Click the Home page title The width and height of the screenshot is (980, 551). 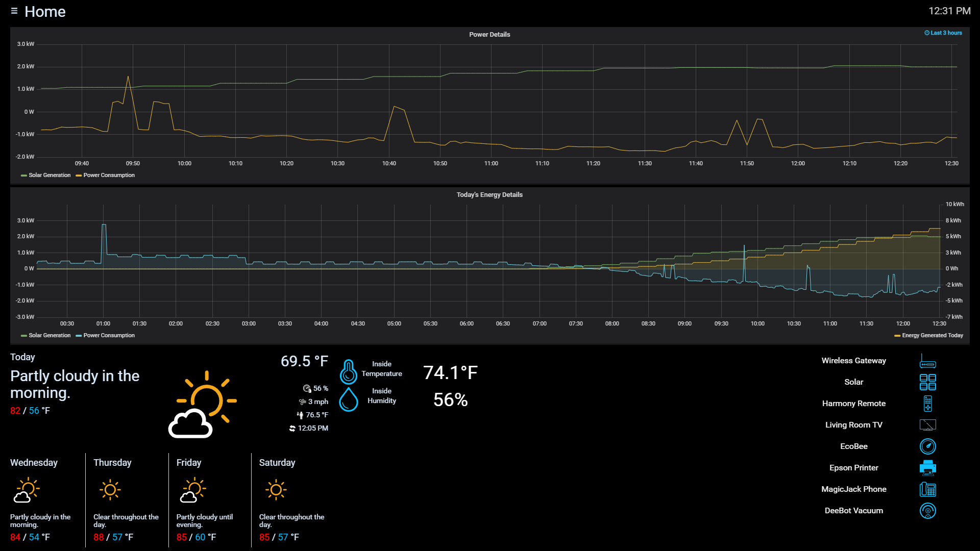click(45, 11)
